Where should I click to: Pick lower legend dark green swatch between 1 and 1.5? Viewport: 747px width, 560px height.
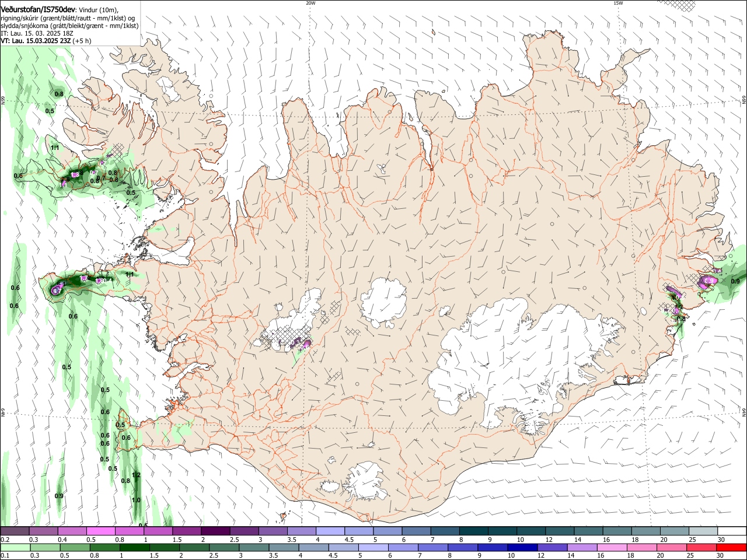coord(135,547)
